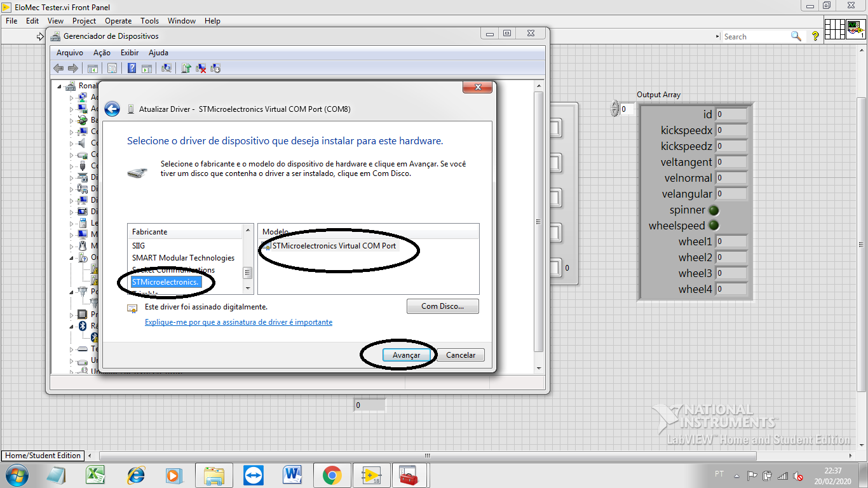Launch Internet Explorer from the taskbar
This screenshot has width=868, height=488.
point(135,475)
